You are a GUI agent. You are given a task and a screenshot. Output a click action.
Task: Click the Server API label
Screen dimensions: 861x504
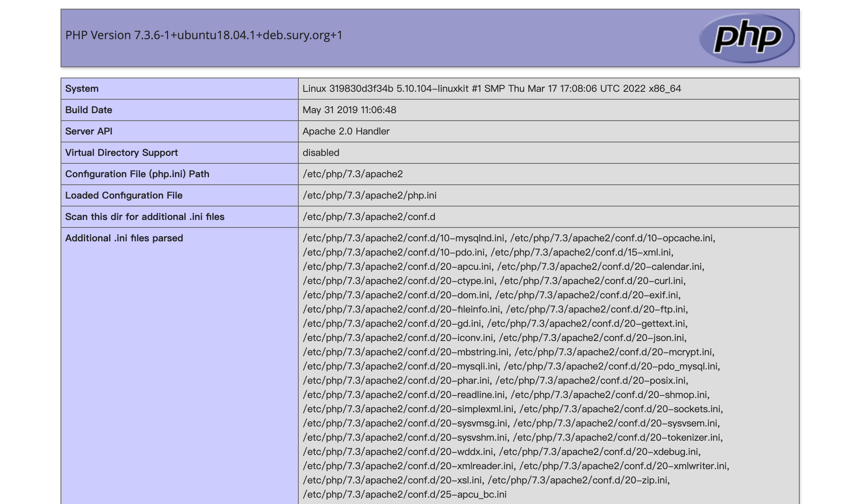pos(89,131)
